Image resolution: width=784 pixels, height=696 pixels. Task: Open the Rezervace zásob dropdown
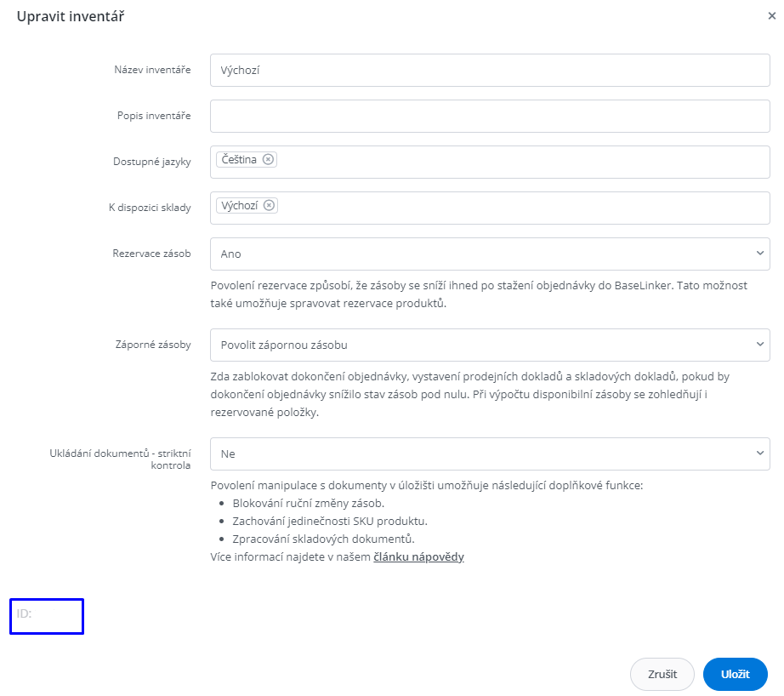click(x=489, y=254)
